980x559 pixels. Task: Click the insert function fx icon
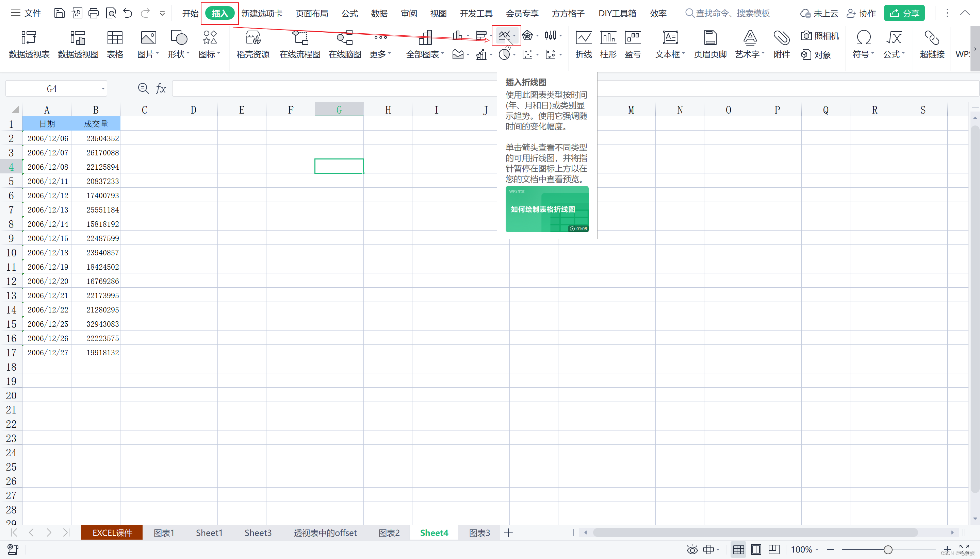[161, 89]
